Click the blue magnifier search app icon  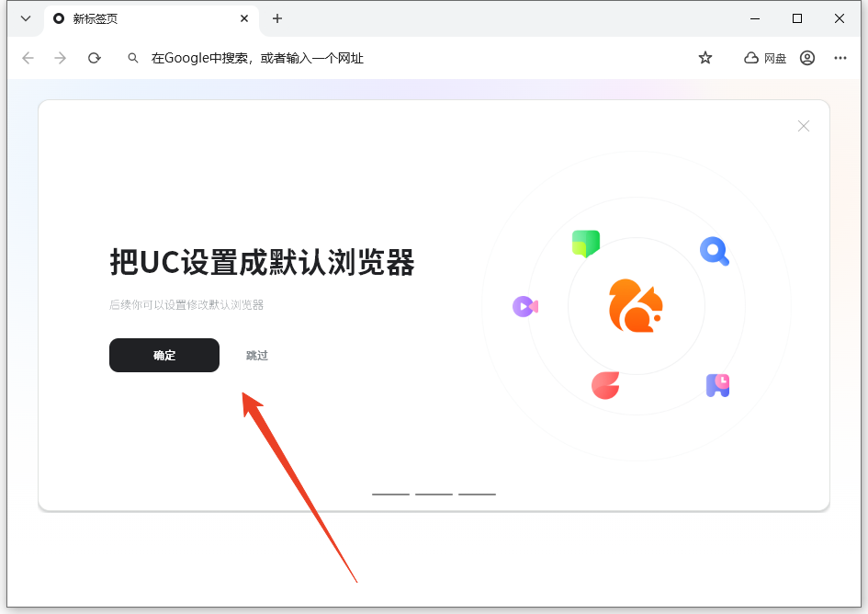tap(714, 251)
